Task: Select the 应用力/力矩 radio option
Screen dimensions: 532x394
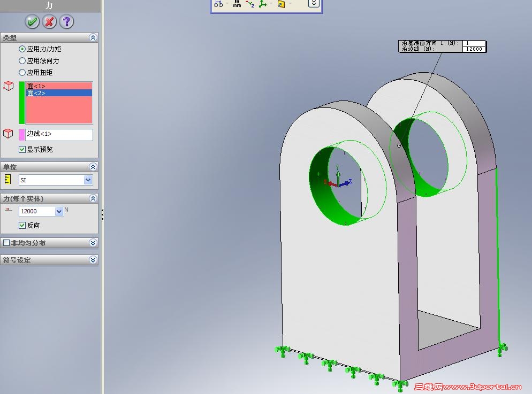Action: (x=22, y=49)
